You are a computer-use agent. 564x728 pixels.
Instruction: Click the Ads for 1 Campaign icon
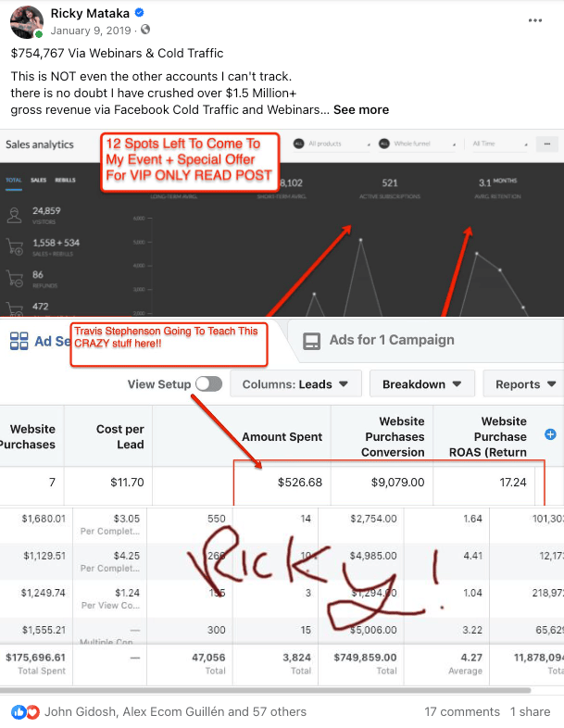(x=312, y=340)
